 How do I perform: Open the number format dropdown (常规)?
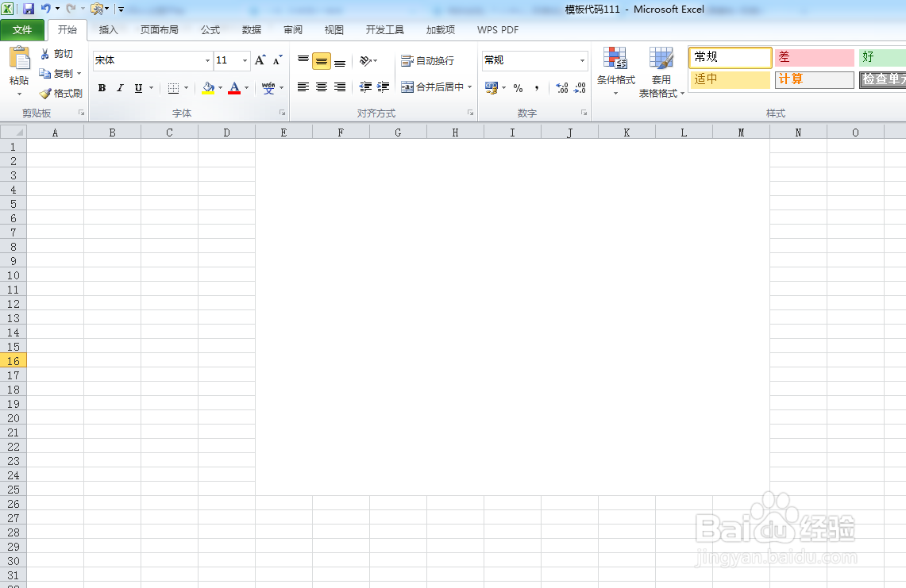click(x=582, y=60)
